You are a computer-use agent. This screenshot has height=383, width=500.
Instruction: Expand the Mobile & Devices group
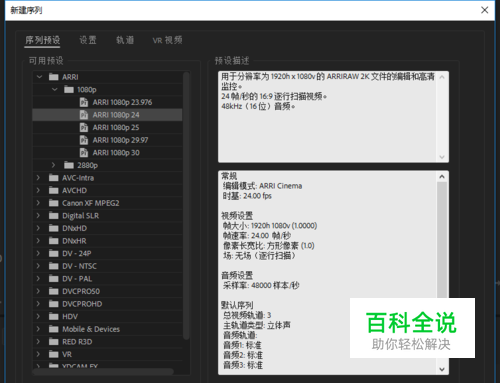click(x=38, y=329)
